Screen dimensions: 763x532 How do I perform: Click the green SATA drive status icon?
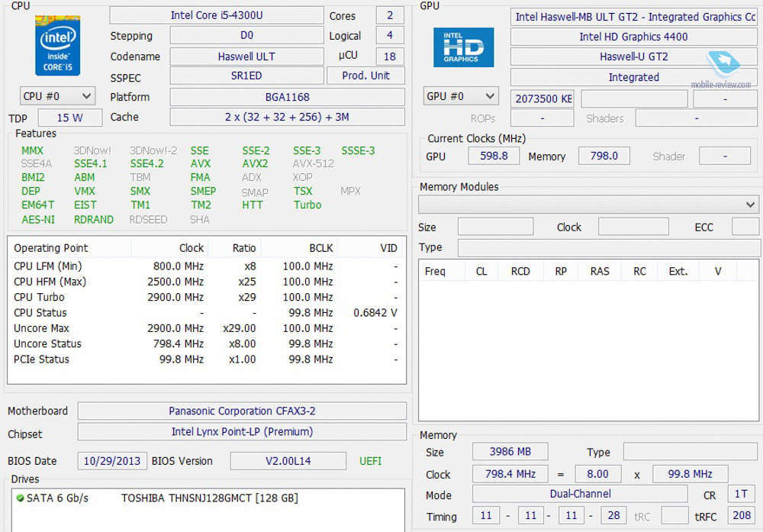pos(20,498)
